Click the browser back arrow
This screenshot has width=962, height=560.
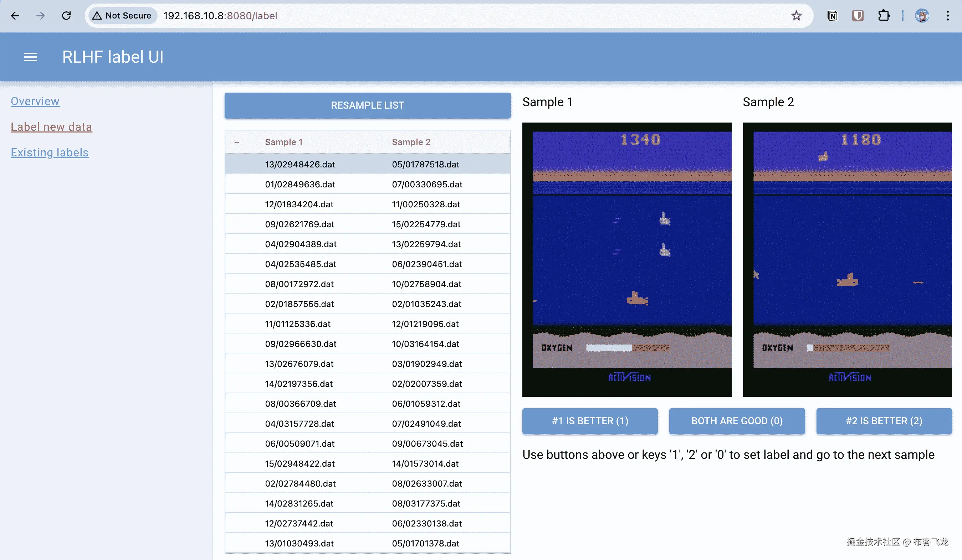[15, 16]
